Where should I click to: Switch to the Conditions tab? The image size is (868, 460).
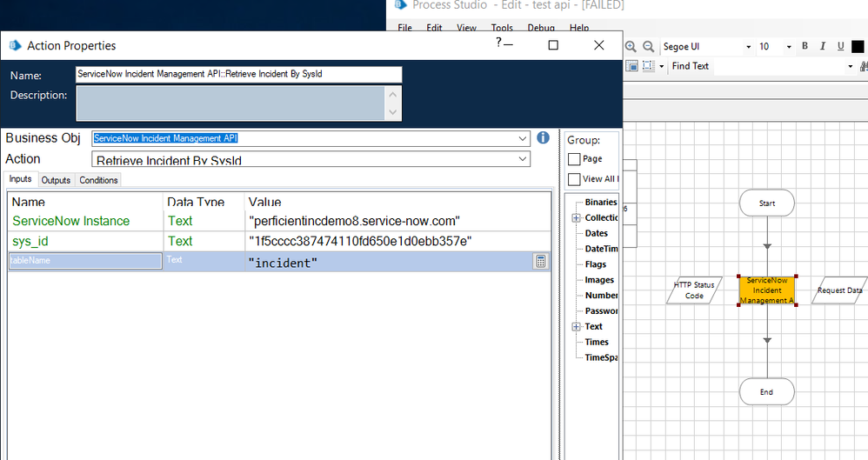(x=98, y=180)
